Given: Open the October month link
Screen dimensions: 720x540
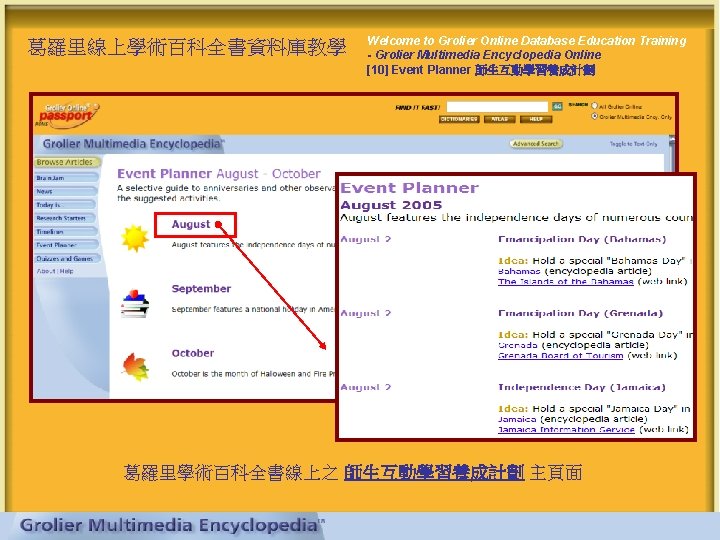Looking at the screenshot, I should pos(193,353).
